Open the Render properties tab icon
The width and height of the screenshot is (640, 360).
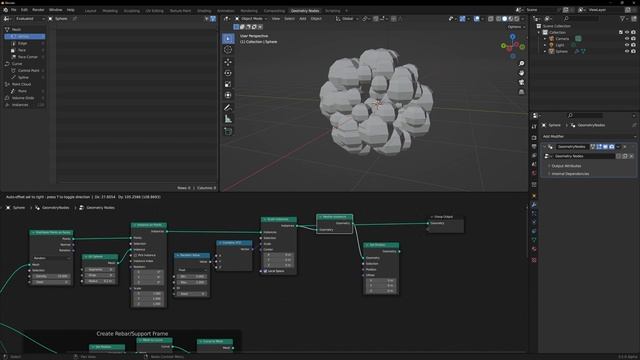click(x=534, y=138)
